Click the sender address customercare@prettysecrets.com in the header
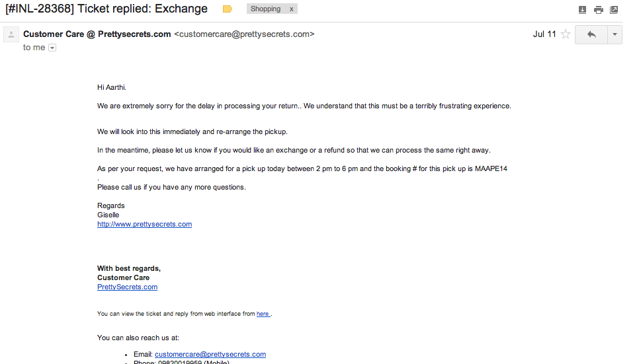639x364 pixels. (244, 34)
